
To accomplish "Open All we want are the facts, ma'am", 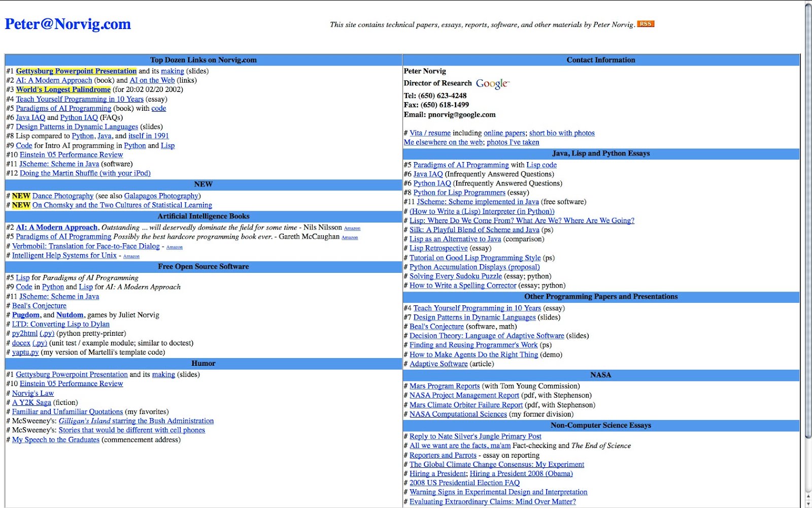I will click(460, 446).
